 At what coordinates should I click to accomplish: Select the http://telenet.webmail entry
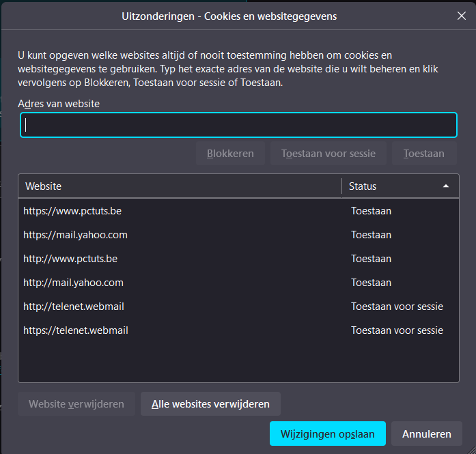74,307
